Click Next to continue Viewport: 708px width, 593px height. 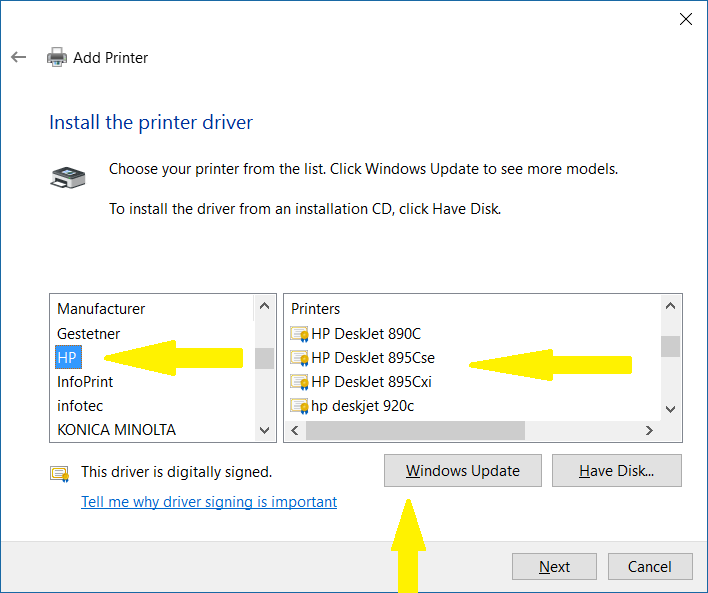pyautogui.click(x=554, y=566)
